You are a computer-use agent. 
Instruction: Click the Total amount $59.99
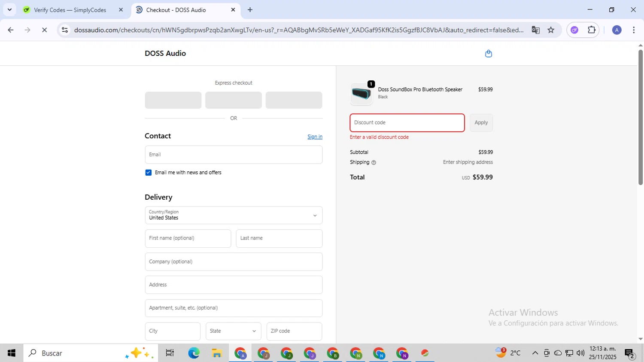483,177
